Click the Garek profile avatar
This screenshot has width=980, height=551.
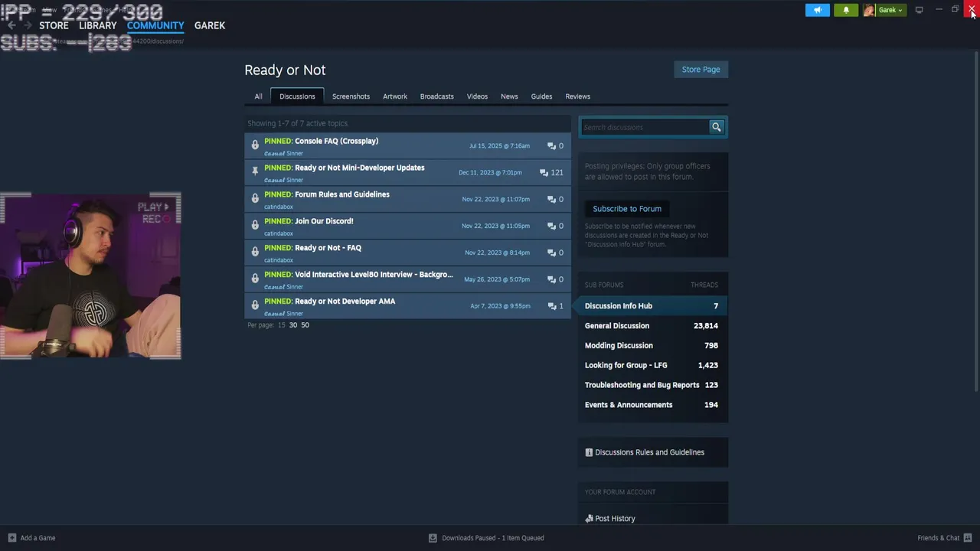tap(869, 10)
